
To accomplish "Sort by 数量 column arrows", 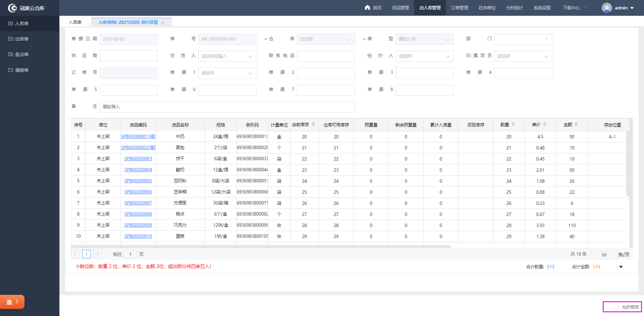I will pos(513,125).
